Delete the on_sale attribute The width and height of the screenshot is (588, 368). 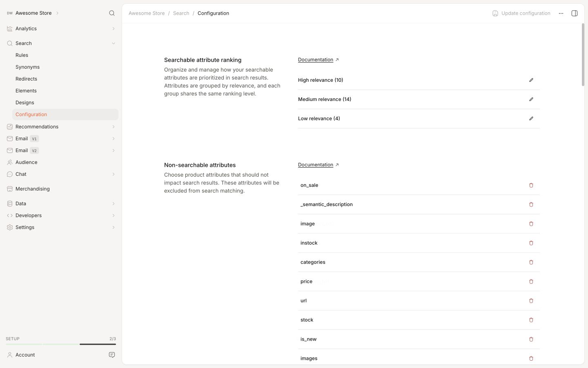click(531, 185)
